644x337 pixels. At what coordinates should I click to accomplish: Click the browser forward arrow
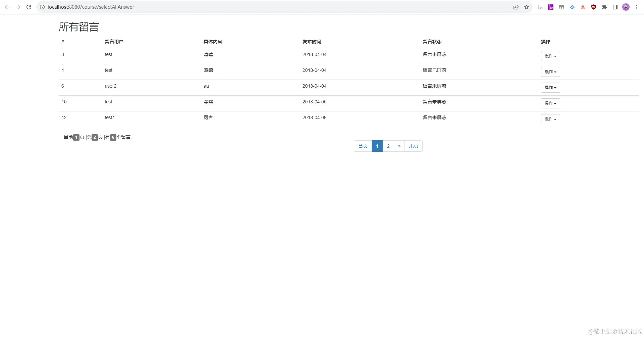tap(18, 7)
